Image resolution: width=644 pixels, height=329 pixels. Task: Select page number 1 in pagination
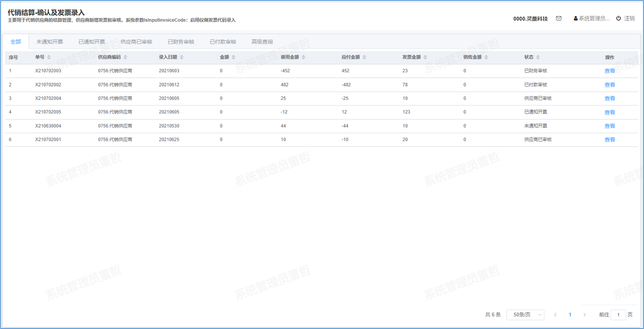click(x=570, y=315)
